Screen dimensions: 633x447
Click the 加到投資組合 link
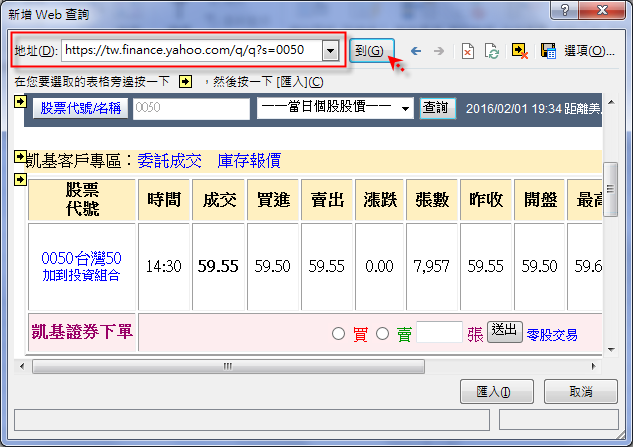coord(82,275)
